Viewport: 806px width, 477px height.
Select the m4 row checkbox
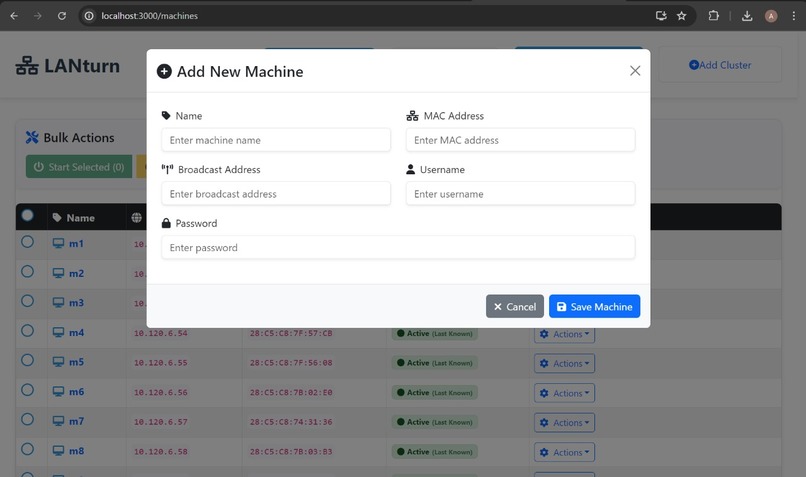[x=28, y=331]
